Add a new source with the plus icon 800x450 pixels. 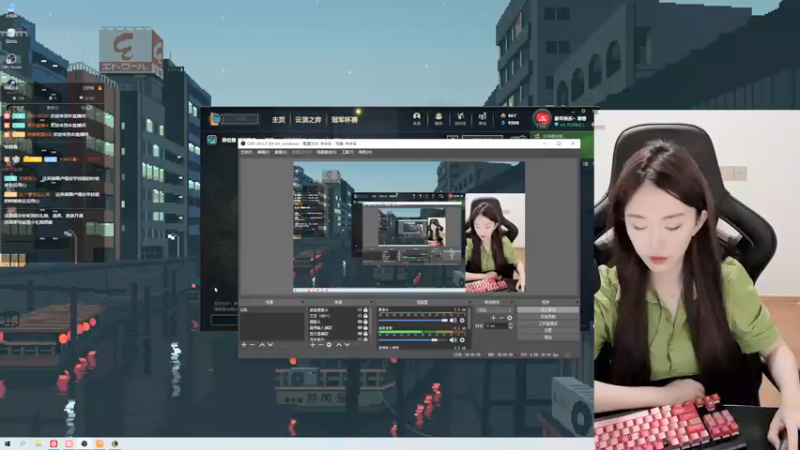[x=313, y=344]
